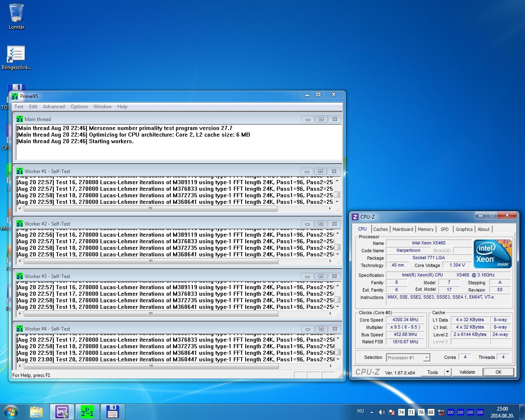The width and height of the screenshot is (525, 420).
Task: Click the Worker #3 Self-Test window icon
Action: click(20, 276)
